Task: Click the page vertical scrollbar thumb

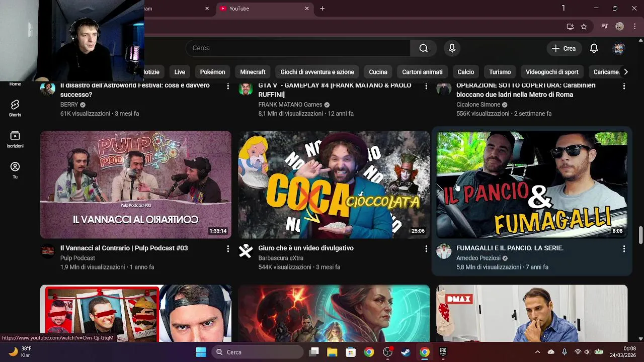Action: click(640, 234)
